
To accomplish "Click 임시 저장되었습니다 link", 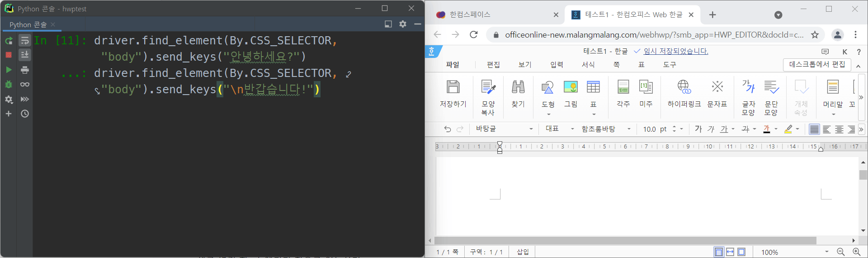I will click(676, 51).
